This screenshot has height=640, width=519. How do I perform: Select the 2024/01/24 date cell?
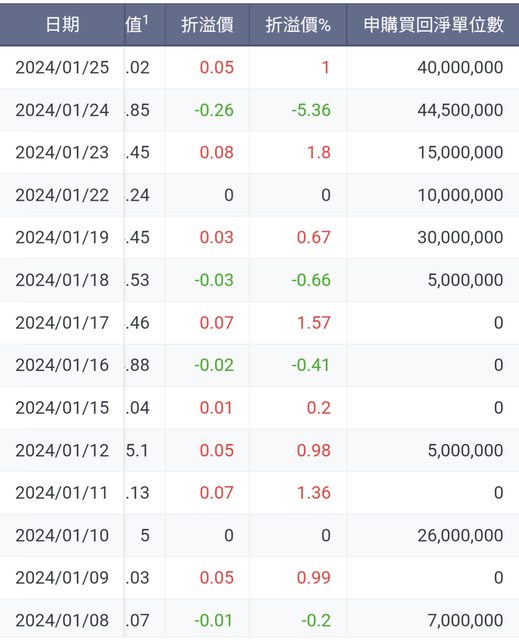[62, 110]
